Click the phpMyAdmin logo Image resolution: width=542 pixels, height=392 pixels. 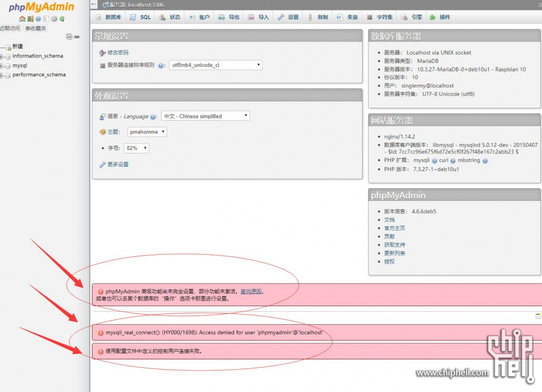click(42, 7)
